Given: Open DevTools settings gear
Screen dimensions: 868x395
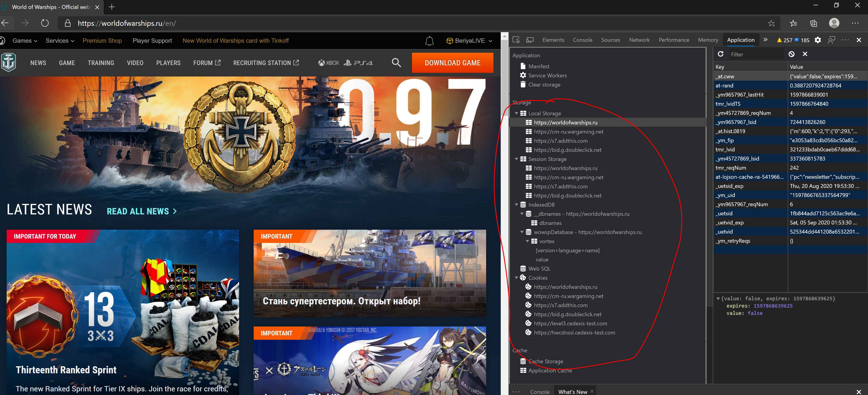Looking at the screenshot, I should point(818,40).
